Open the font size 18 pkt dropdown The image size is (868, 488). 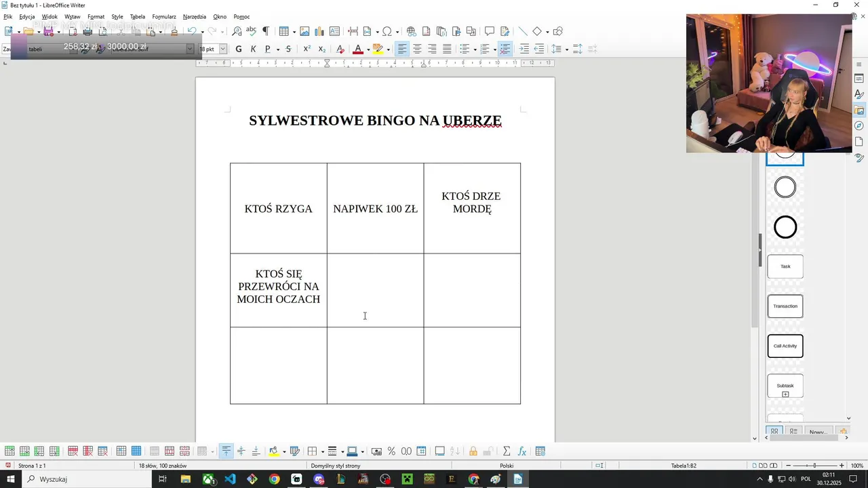(x=222, y=49)
